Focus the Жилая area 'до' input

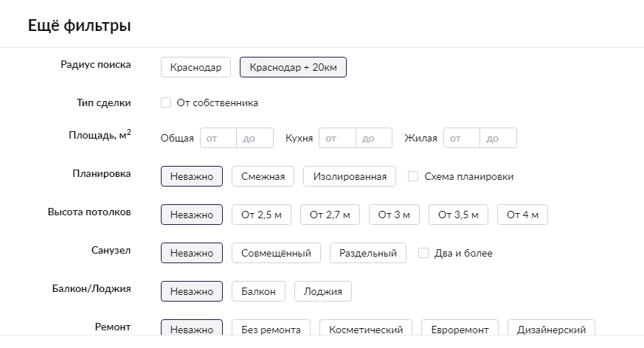tap(498, 138)
